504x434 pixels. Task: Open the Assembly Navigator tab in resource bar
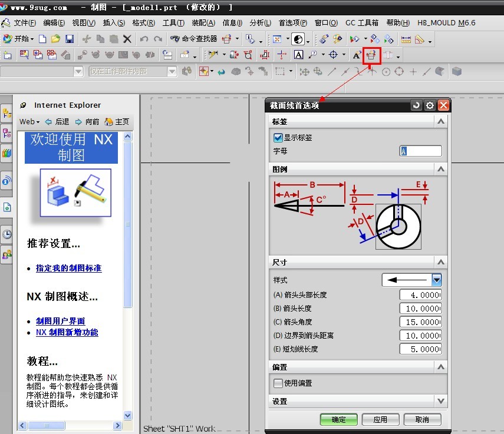click(x=6, y=113)
